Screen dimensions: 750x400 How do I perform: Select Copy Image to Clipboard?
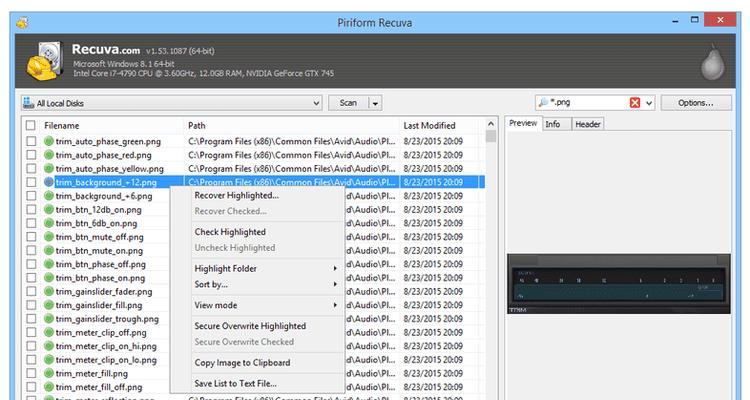[x=243, y=363]
